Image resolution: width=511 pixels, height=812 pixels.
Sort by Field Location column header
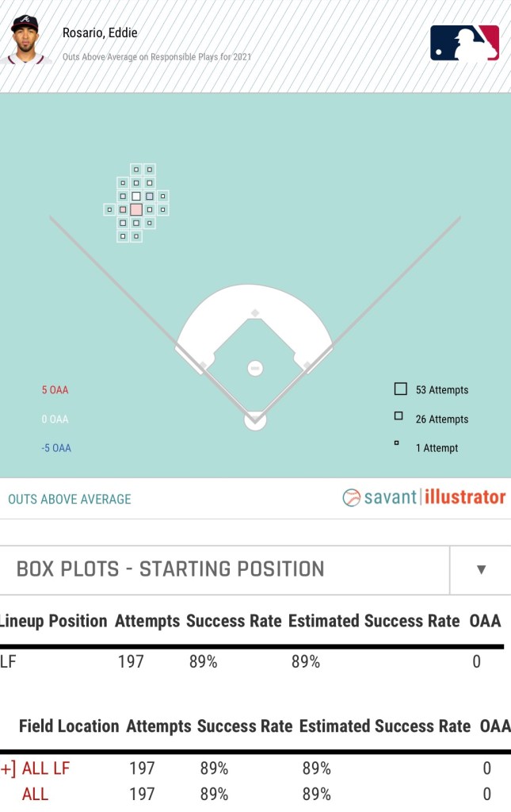[69, 726]
